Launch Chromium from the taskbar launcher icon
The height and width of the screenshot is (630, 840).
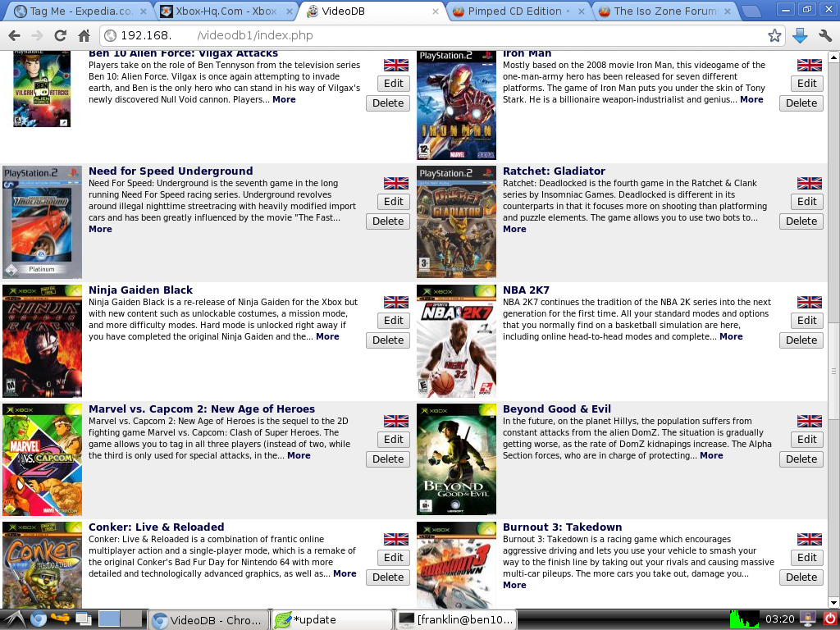[x=38, y=619]
